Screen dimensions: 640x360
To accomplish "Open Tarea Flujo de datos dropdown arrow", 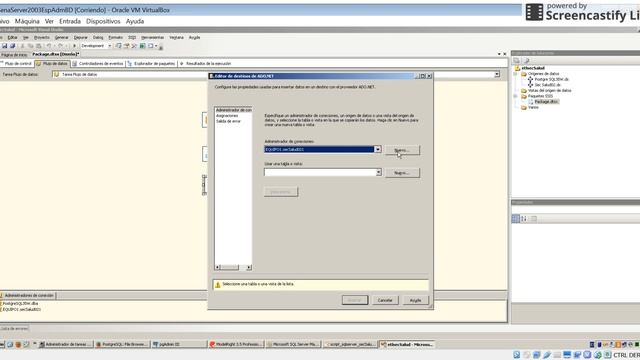I will click(497, 75).
